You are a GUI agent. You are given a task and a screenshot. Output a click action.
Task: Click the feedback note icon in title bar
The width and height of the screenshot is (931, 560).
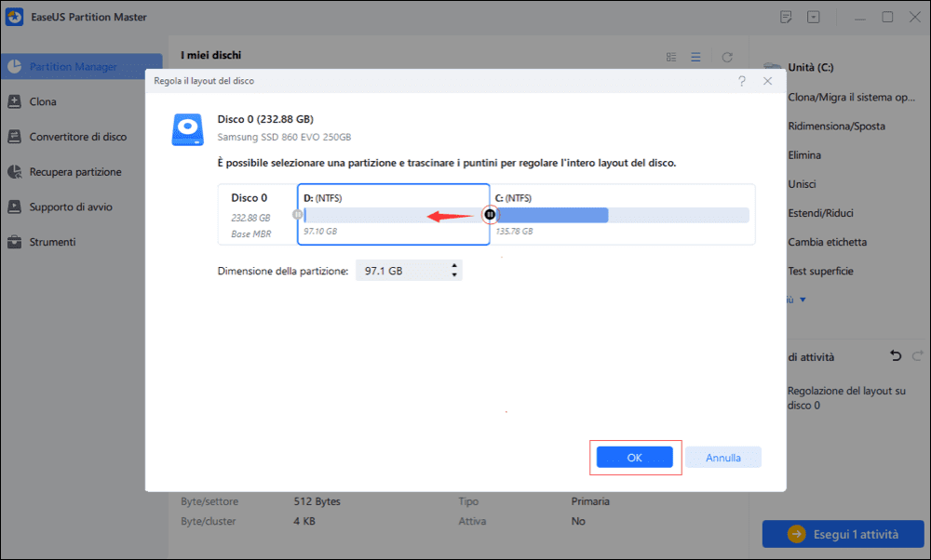click(x=786, y=17)
